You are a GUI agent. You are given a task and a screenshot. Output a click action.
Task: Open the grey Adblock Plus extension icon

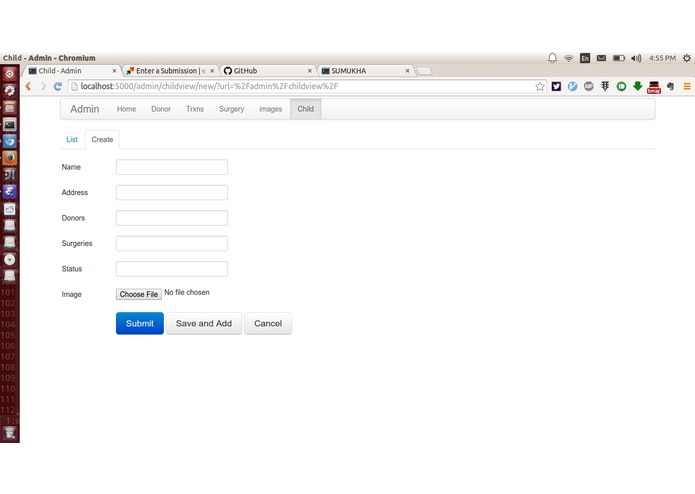pyautogui.click(x=589, y=86)
